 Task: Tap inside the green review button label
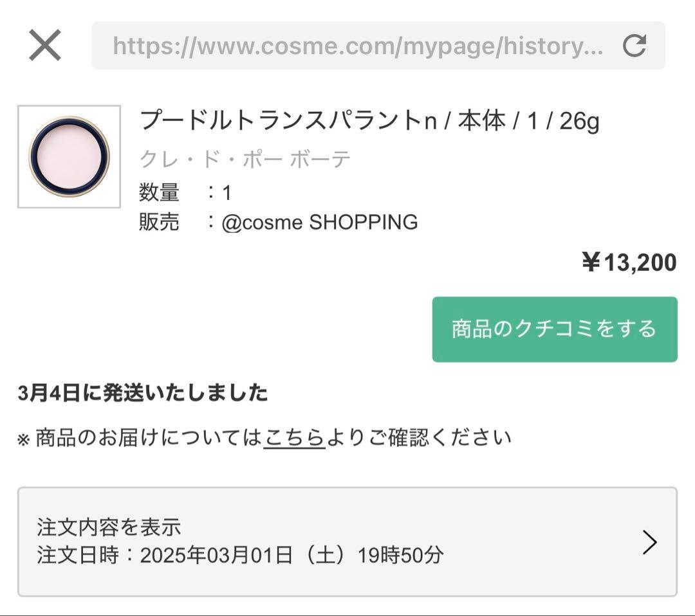(555, 329)
